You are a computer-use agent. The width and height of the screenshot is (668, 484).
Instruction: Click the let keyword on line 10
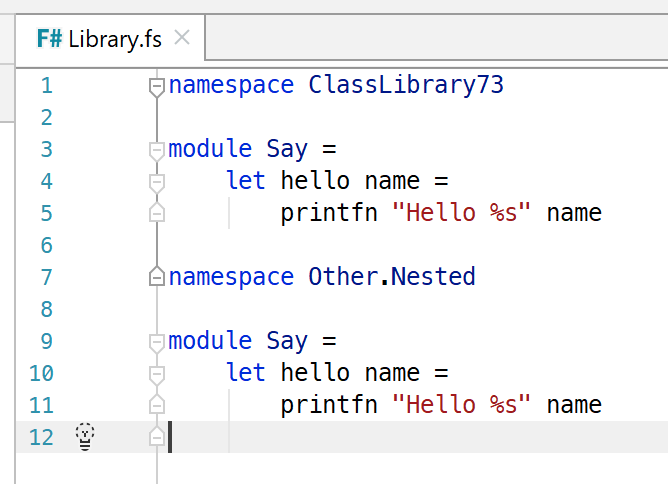click(x=245, y=372)
